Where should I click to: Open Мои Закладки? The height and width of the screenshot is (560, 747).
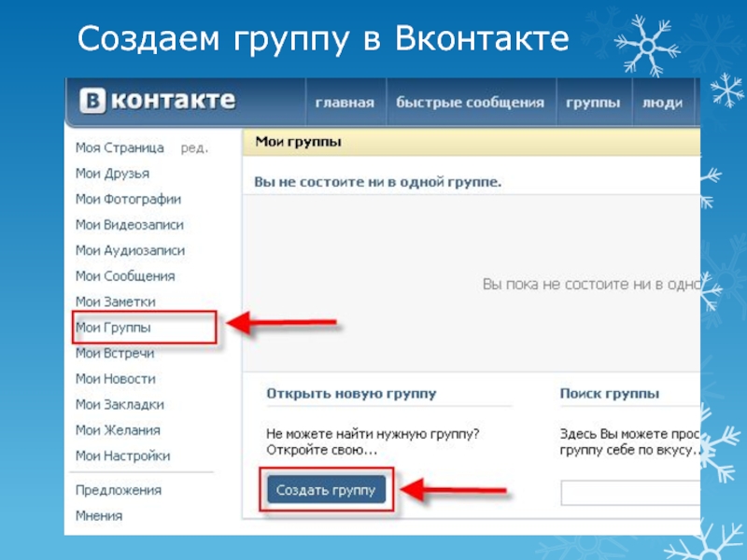click(120, 405)
